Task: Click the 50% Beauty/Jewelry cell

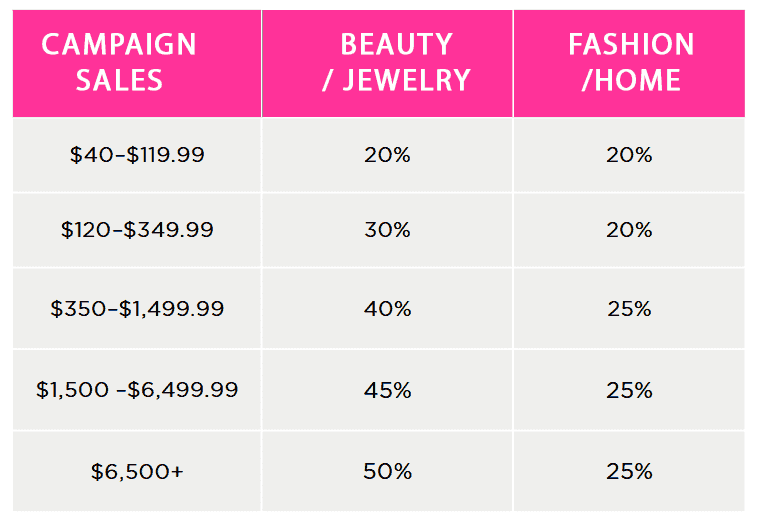Action: pos(387,471)
